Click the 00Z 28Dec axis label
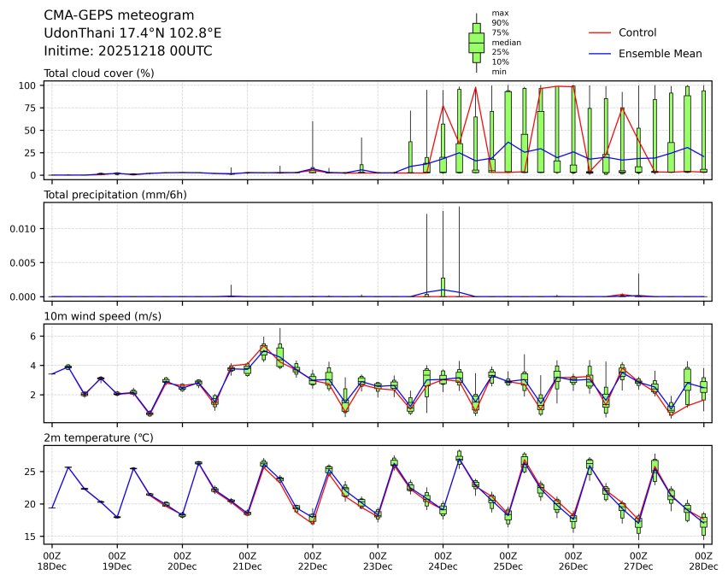The width and height of the screenshot is (728, 581). (703, 560)
